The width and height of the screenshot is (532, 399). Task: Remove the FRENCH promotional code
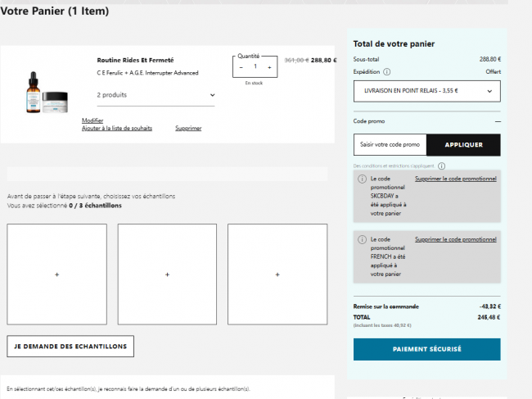456,239
